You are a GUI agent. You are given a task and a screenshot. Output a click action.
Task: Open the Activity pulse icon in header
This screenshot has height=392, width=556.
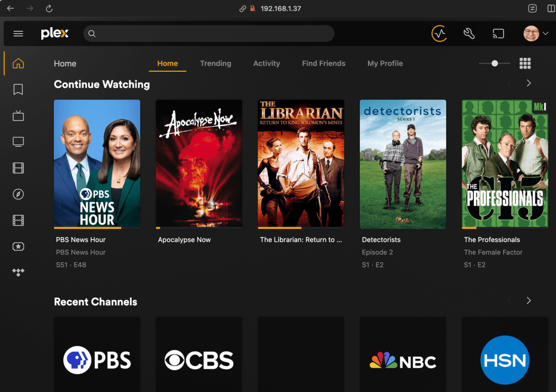(x=439, y=34)
